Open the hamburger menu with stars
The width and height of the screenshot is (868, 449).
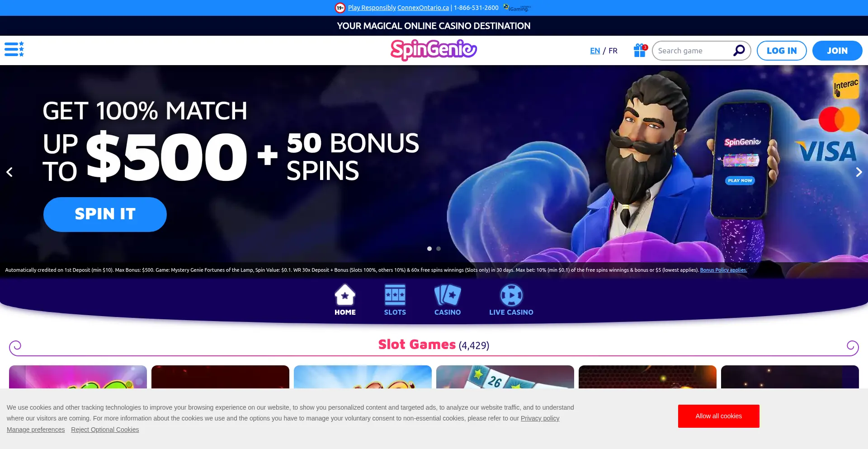tap(14, 49)
